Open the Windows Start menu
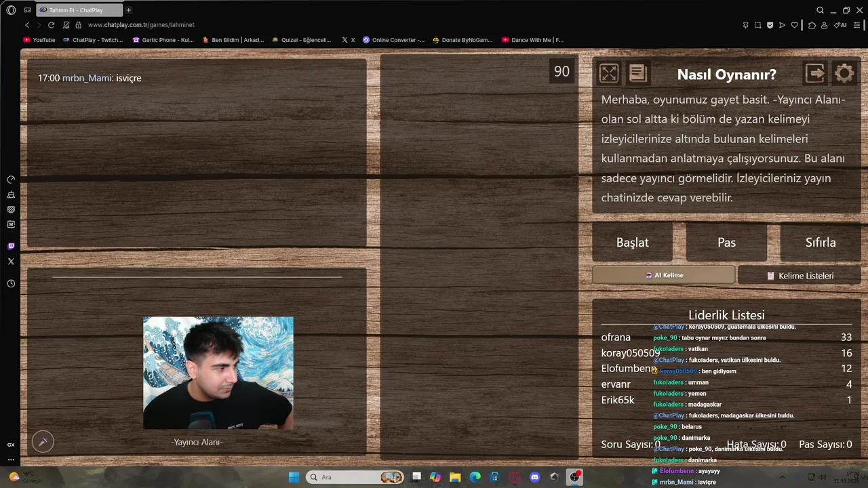 click(294, 477)
